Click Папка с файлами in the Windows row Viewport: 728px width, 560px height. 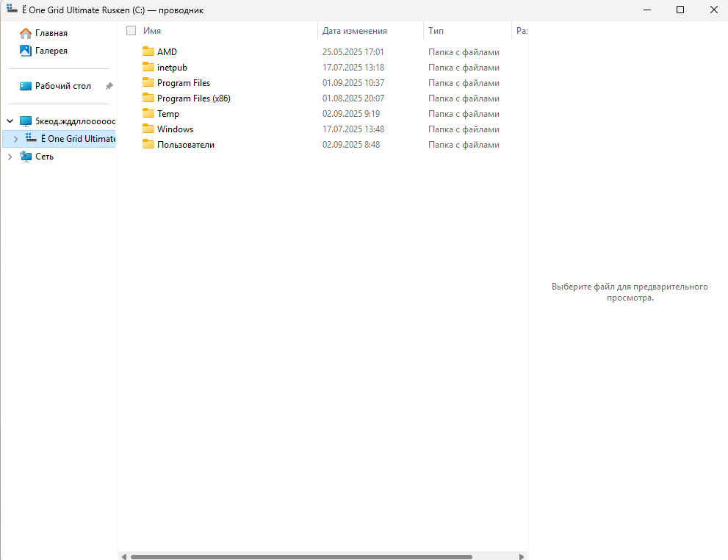point(464,129)
